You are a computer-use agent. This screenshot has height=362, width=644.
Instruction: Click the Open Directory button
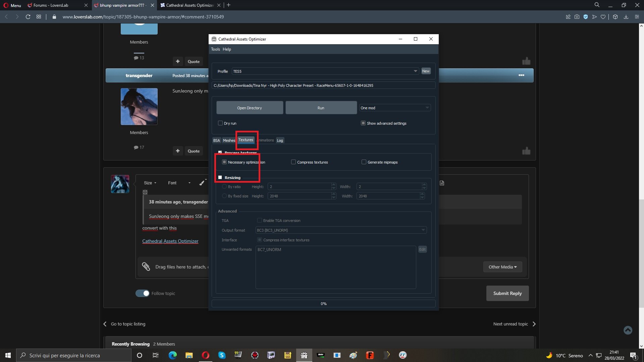[x=250, y=108]
